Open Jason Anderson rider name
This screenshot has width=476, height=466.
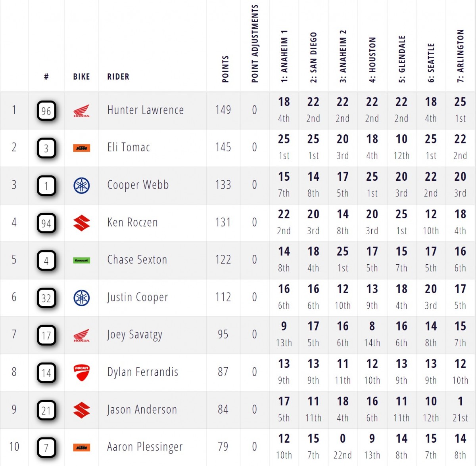[x=142, y=409]
